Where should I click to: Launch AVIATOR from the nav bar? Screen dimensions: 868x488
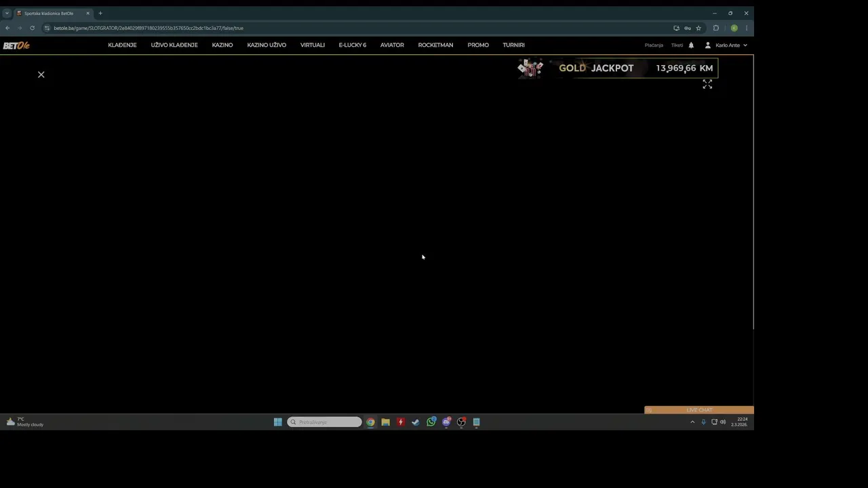392,45
